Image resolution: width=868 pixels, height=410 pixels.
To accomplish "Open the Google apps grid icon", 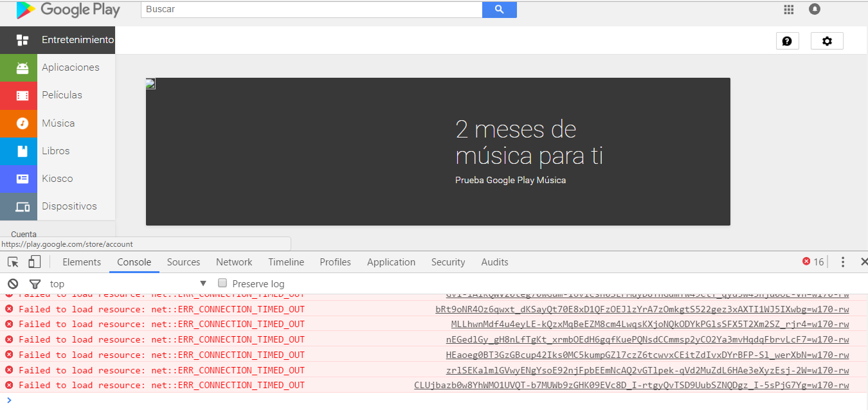I will (x=789, y=9).
